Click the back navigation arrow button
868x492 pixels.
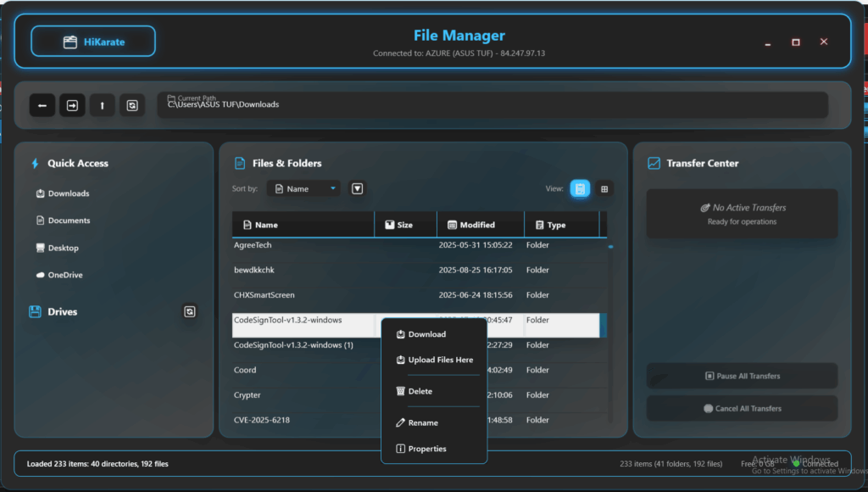click(x=42, y=105)
